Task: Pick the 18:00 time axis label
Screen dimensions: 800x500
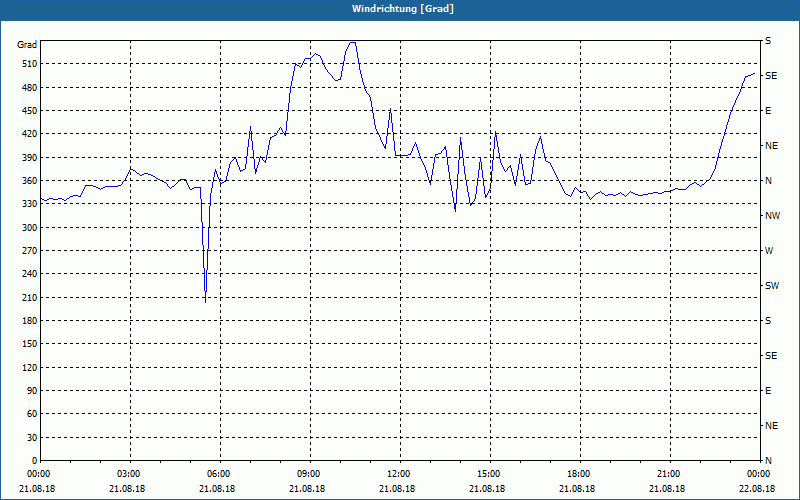Action: pyautogui.click(x=578, y=474)
